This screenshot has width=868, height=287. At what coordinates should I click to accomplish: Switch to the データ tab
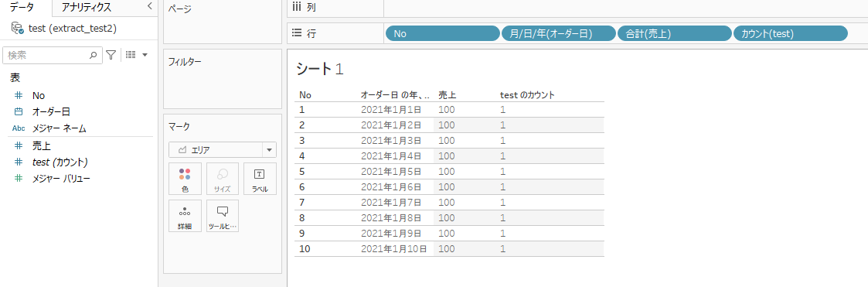click(x=22, y=7)
